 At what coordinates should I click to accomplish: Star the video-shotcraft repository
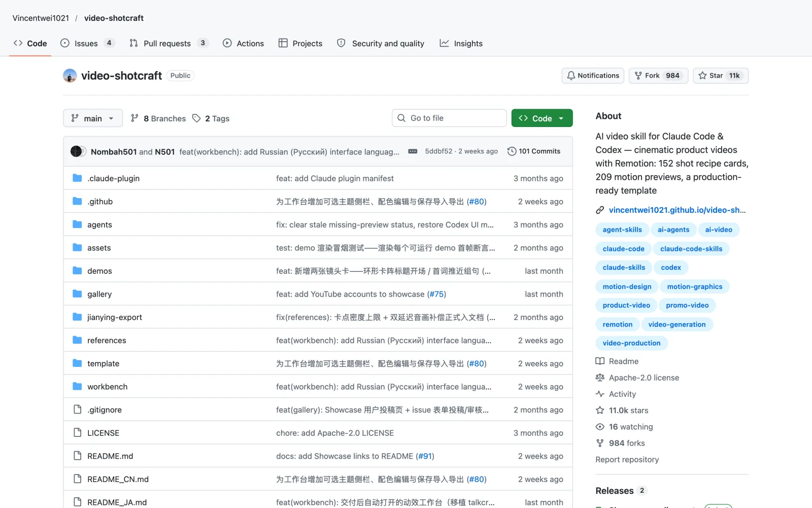pos(721,76)
